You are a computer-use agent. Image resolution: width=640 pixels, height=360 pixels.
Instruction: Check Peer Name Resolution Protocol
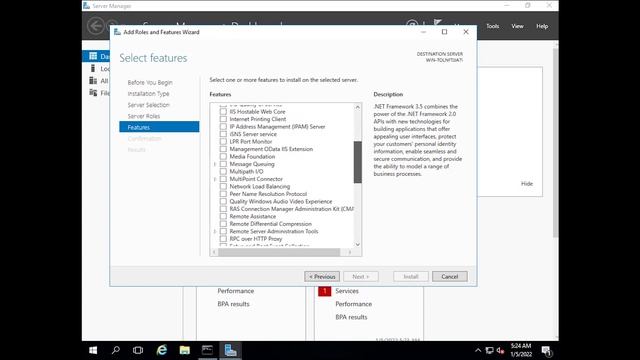click(x=223, y=194)
